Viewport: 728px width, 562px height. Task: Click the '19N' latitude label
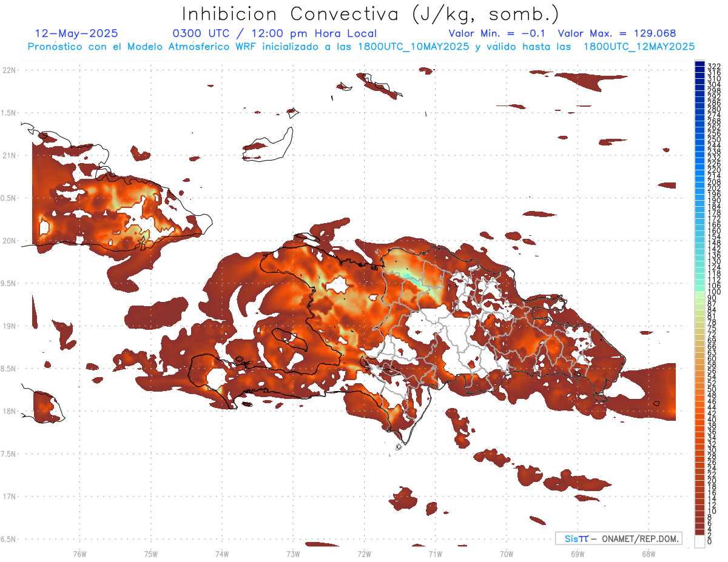point(8,326)
